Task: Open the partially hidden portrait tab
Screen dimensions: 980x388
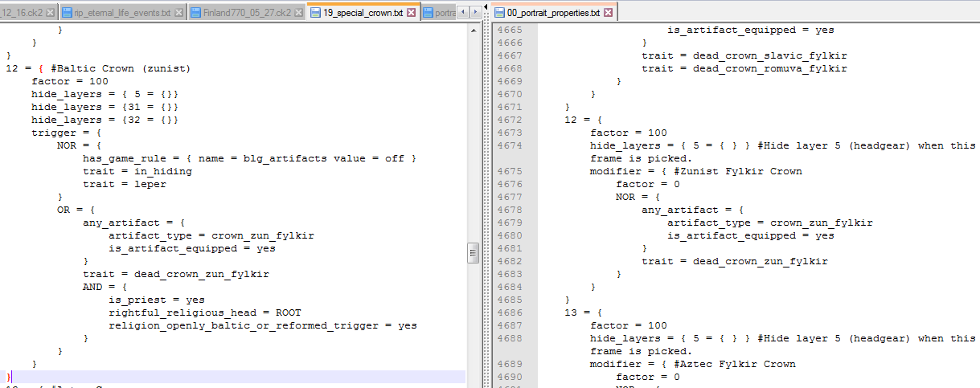Action: coord(444,13)
